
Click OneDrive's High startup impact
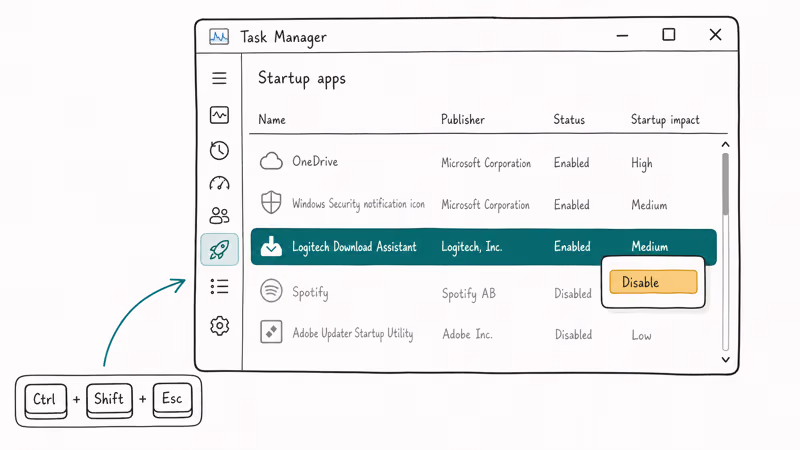click(x=641, y=163)
